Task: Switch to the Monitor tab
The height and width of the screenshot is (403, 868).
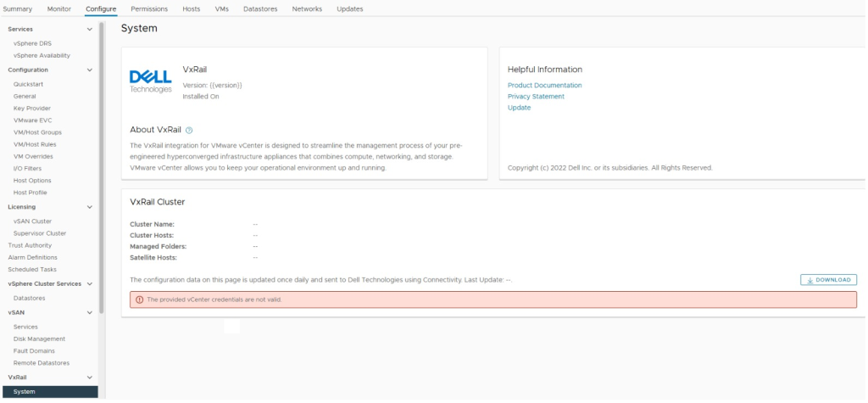Action: (59, 9)
